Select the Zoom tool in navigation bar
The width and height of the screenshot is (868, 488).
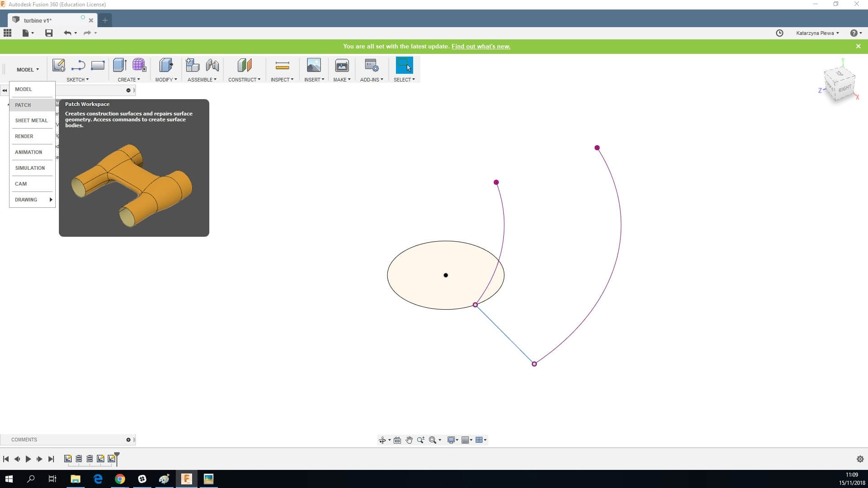pos(421,440)
